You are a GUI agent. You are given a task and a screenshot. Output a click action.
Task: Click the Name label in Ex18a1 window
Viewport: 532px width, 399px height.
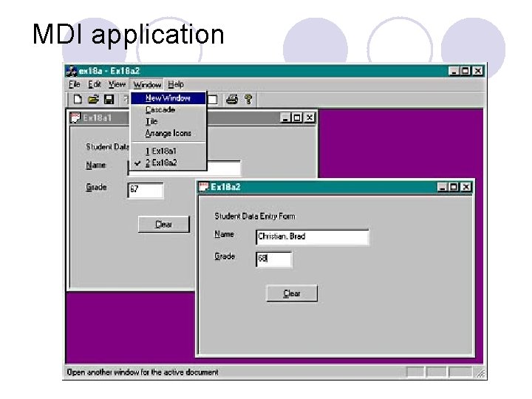(x=96, y=166)
